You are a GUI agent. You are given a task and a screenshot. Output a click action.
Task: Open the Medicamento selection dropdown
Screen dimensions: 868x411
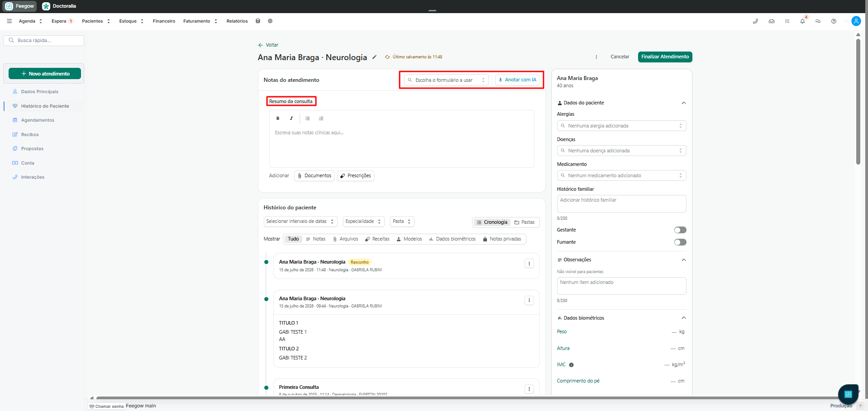pyautogui.click(x=621, y=175)
